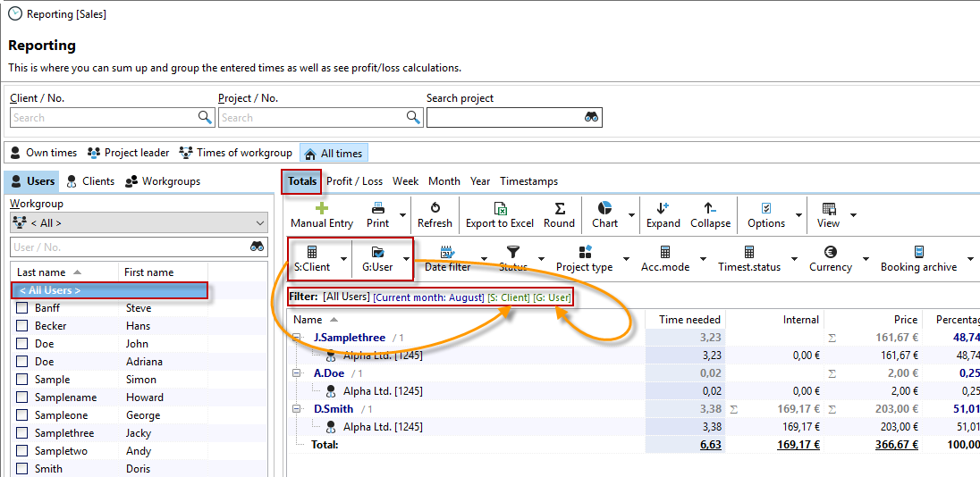
Task: Open the Timestamps tab
Action: pyautogui.click(x=528, y=181)
